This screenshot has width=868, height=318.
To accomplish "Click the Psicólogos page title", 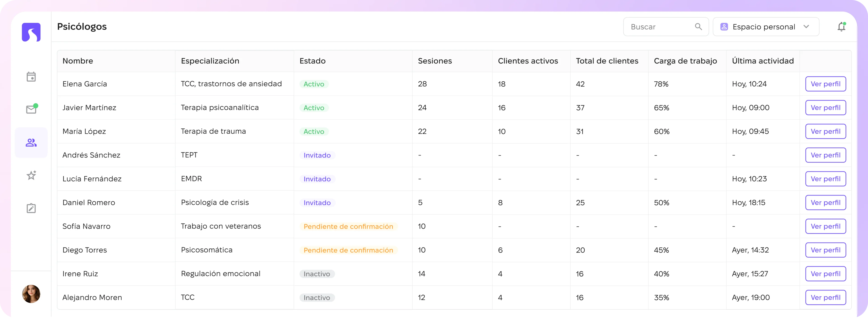I will tap(82, 27).
